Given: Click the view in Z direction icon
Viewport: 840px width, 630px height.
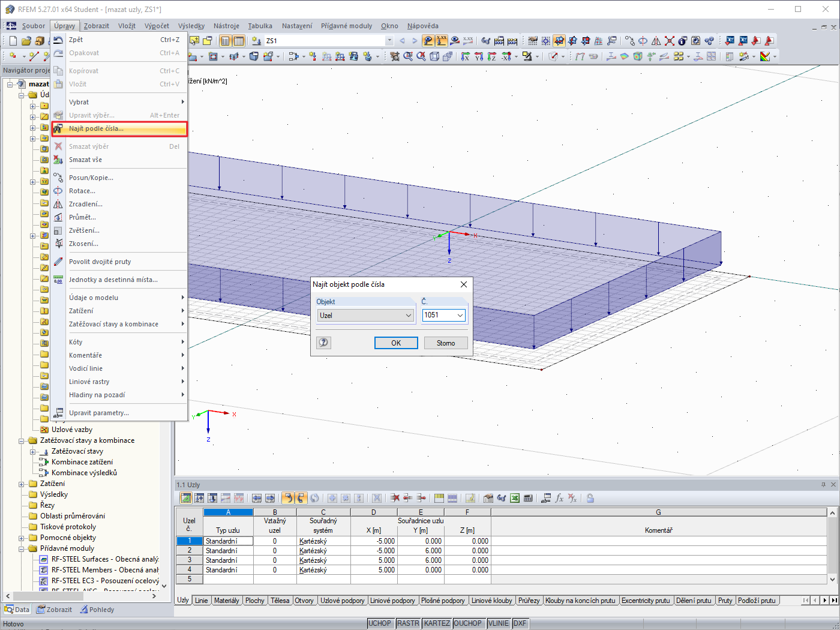Looking at the screenshot, I should pyautogui.click(x=492, y=56).
